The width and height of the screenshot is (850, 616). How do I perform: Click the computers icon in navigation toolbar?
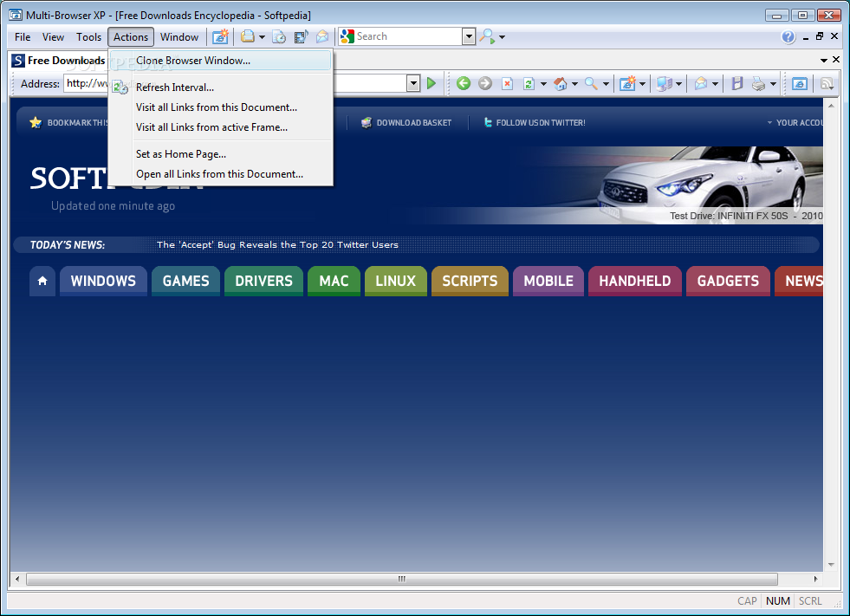tap(664, 83)
